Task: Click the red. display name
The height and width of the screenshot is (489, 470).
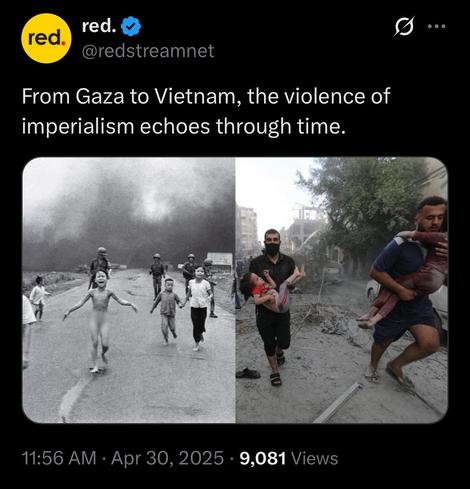Action: pos(99,27)
